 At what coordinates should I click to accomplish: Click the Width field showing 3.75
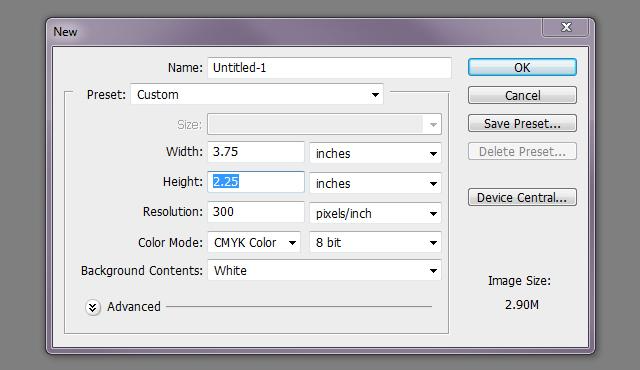coord(256,152)
